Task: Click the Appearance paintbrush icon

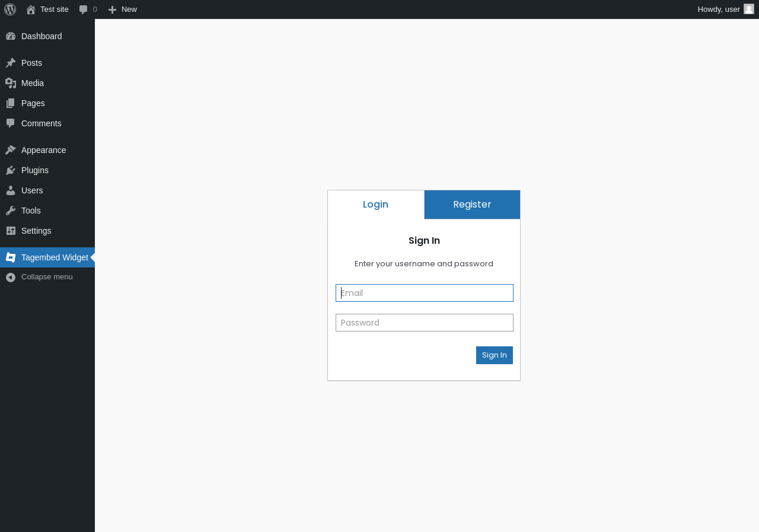Action: point(11,150)
